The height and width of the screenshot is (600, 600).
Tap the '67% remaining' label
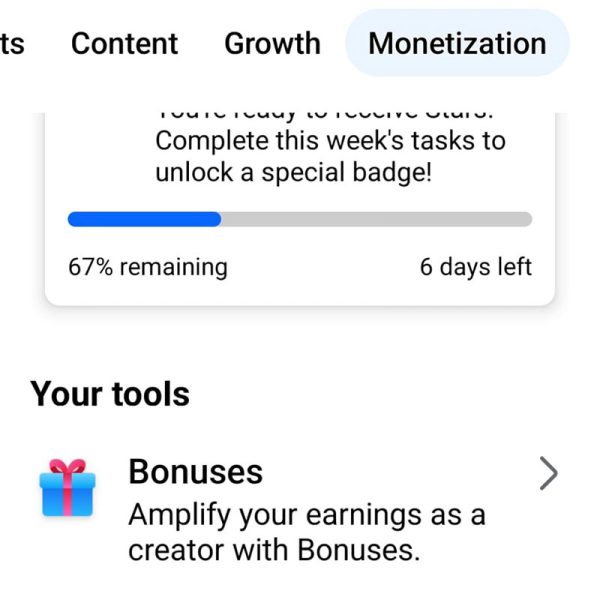[148, 267]
